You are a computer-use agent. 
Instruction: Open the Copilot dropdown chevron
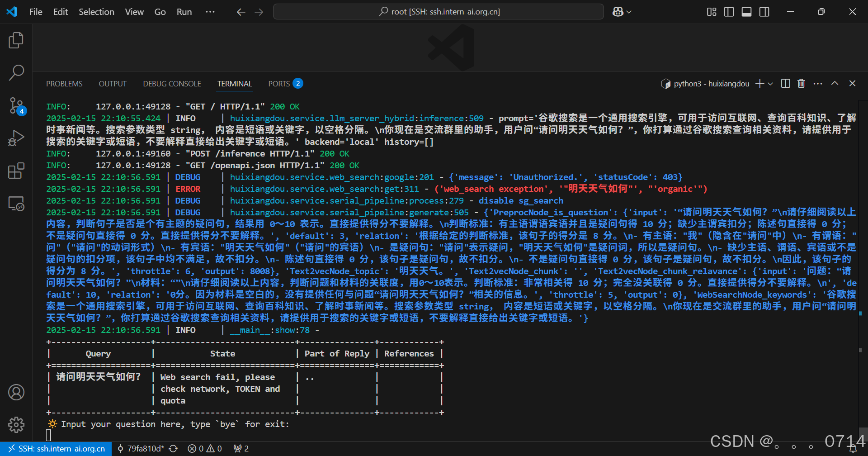point(629,12)
